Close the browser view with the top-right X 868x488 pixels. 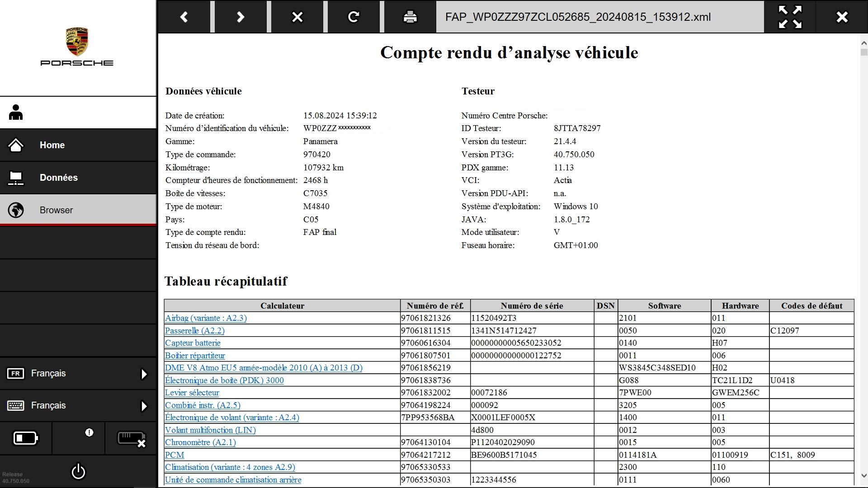click(842, 17)
